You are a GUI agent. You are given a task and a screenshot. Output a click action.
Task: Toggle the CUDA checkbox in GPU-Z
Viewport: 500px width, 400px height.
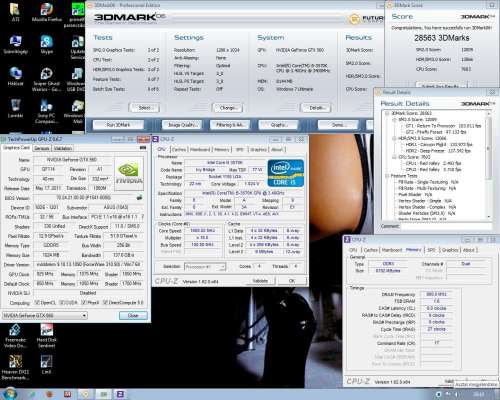click(61, 303)
